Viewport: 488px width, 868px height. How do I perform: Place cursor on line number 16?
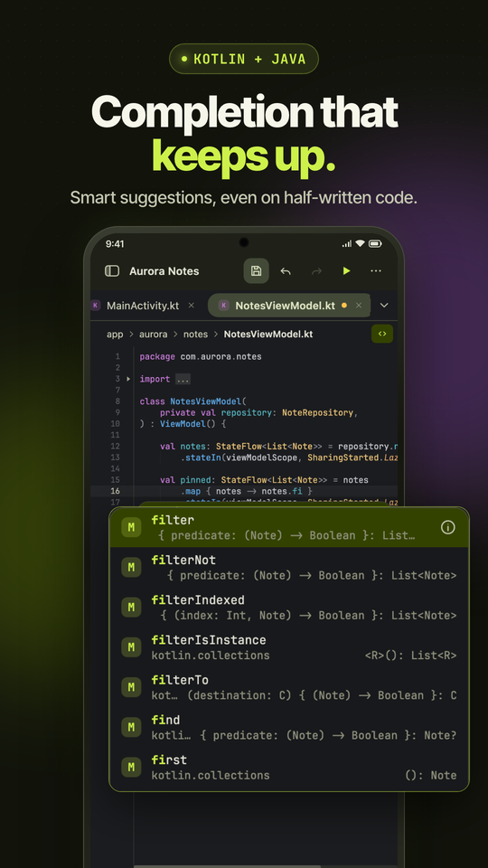tap(115, 491)
